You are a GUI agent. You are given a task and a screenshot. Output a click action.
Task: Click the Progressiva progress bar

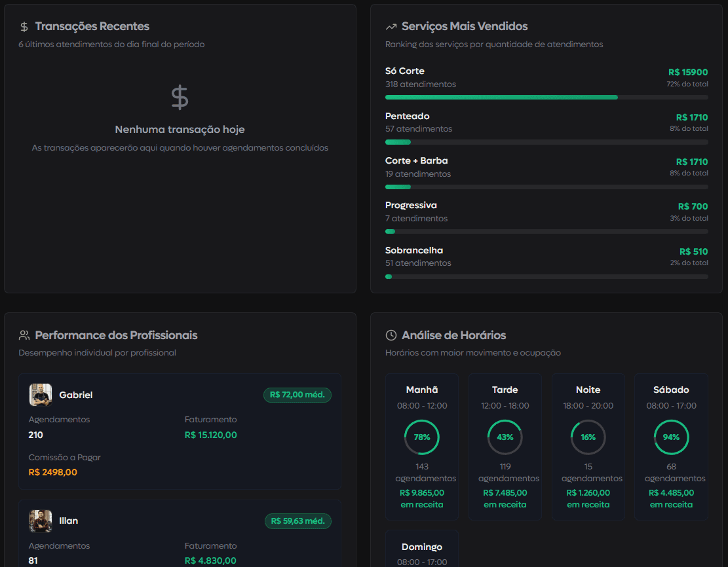tap(546, 232)
